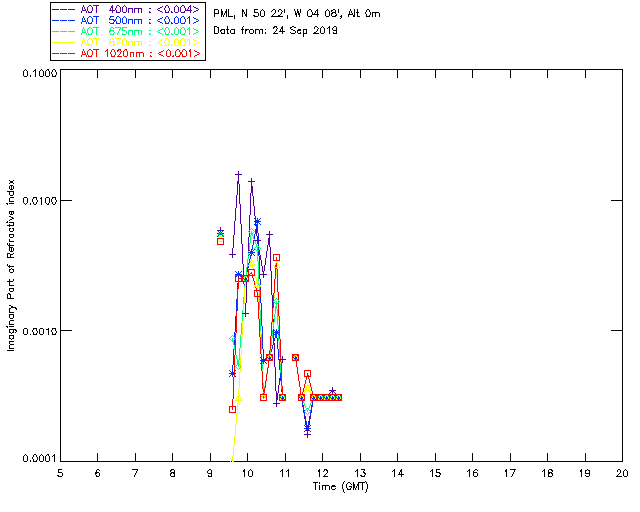The height and width of the screenshot is (512, 640).
Task: Click the red dashed line sample in legend
Action: tap(64, 53)
